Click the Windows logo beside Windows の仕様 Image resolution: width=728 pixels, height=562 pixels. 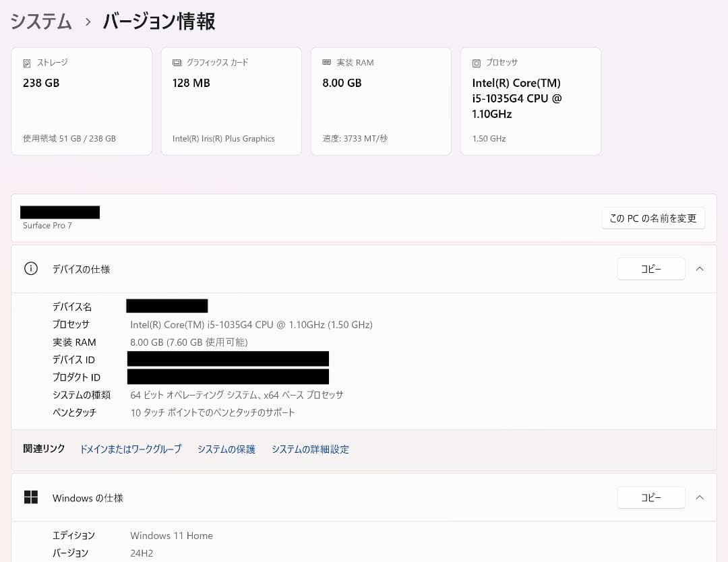pyautogui.click(x=31, y=497)
